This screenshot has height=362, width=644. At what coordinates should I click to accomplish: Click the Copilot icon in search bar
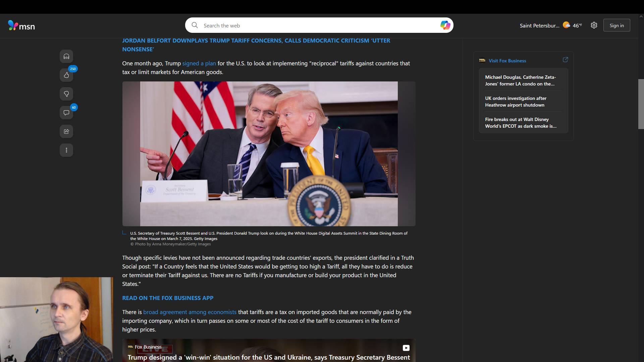pos(445,25)
